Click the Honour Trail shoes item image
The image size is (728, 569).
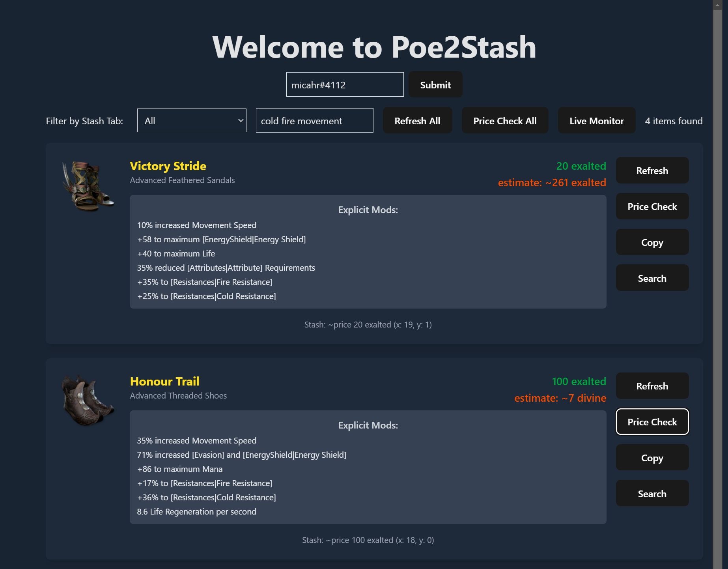click(88, 400)
